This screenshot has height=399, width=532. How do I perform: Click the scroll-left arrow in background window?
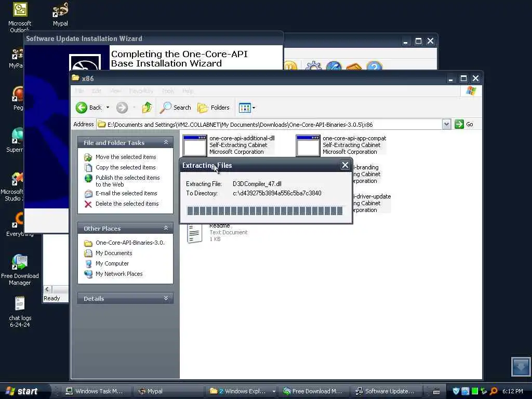(x=47, y=289)
